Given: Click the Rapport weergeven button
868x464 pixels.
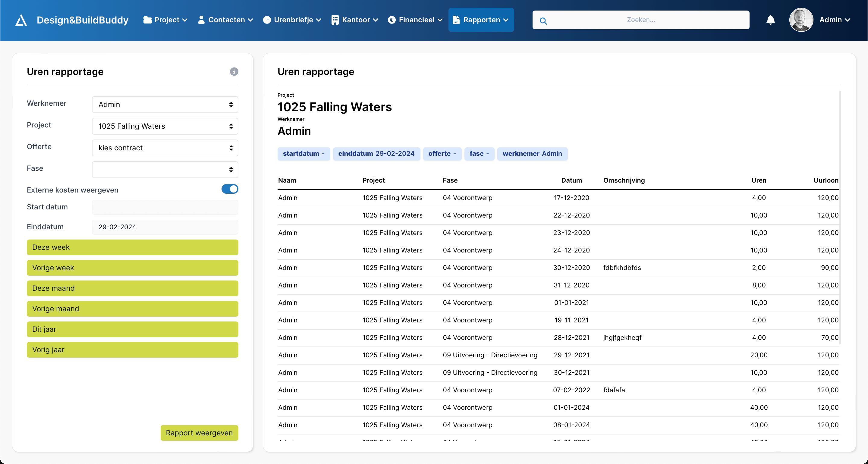Looking at the screenshot, I should coord(199,433).
